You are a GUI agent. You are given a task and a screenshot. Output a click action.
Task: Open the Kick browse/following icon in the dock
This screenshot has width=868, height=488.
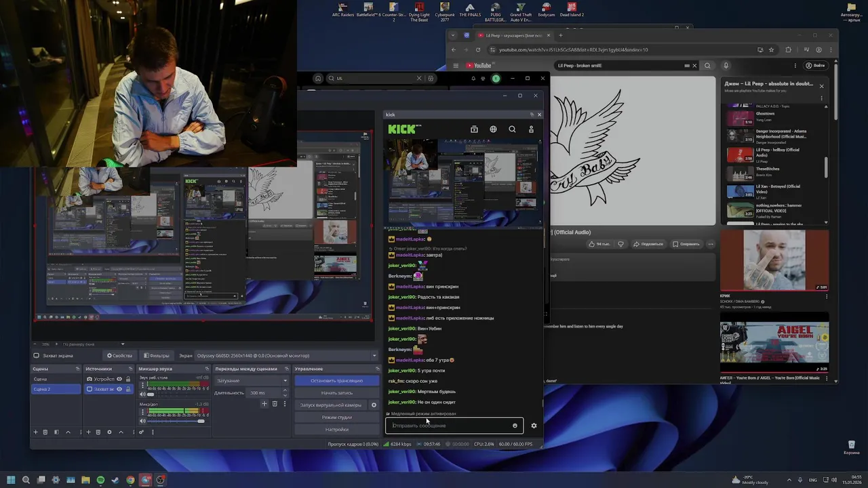click(x=474, y=129)
